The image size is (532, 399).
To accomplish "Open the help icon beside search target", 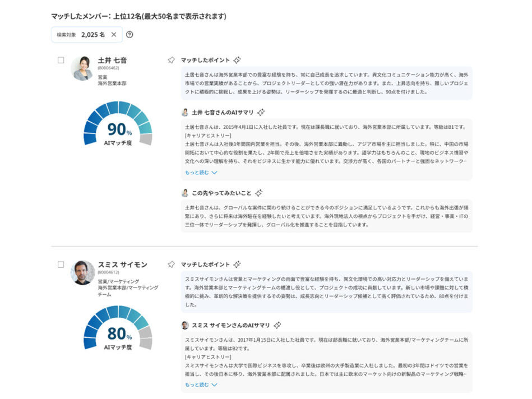I will [129, 35].
